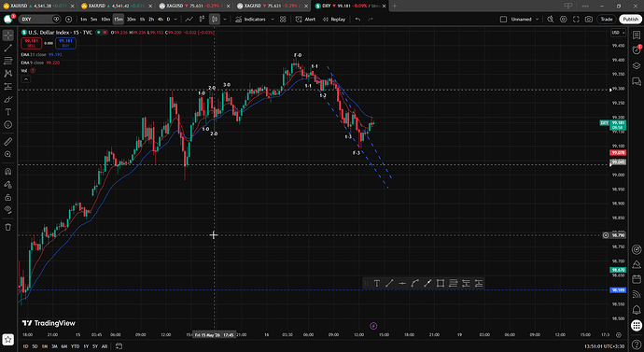Set the chart range to 5Y

tap(95, 346)
